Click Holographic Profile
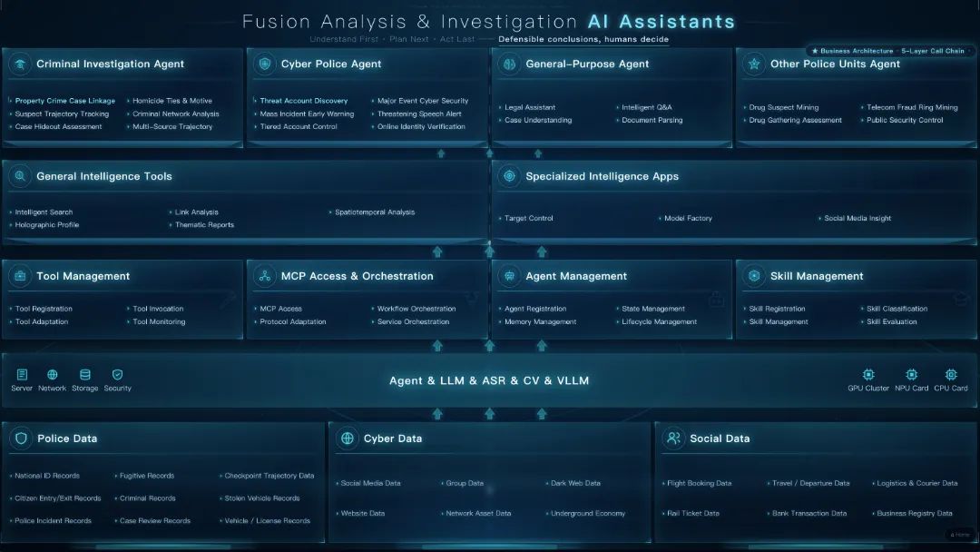This screenshot has width=980, height=552. click(x=47, y=225)
